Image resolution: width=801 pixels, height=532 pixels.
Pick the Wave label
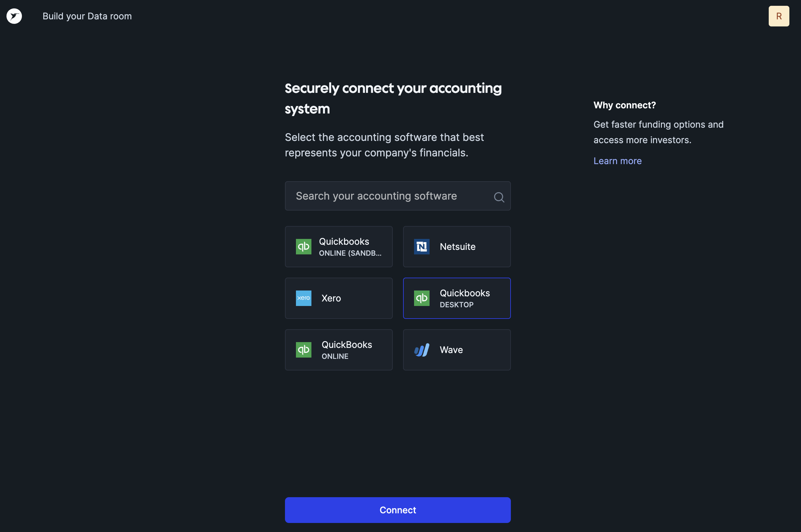click(x=451, y=350)
